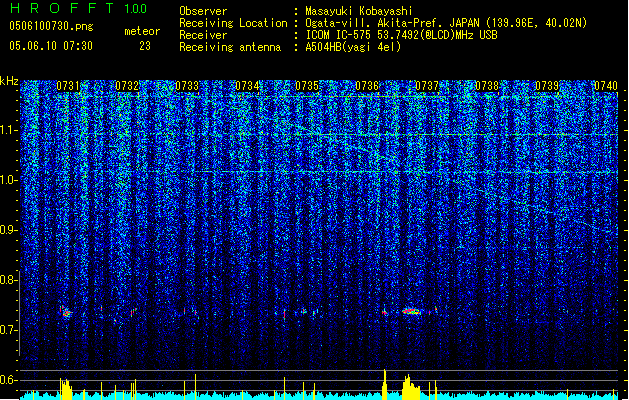This screenshot has width=629, height=400.
Task: Click the HROFFT 1.0.0 title text
Action: coord(79,8)
